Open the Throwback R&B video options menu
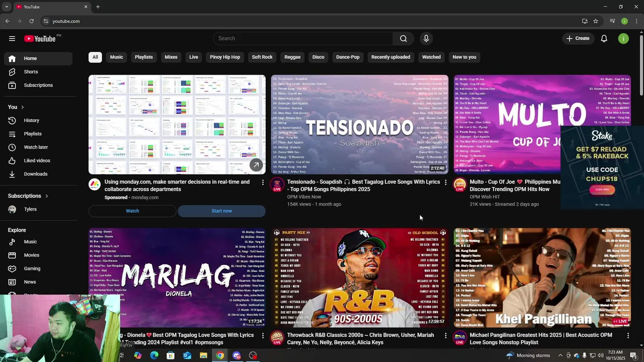Screen dimensions: 644x362 click(445, 335)
